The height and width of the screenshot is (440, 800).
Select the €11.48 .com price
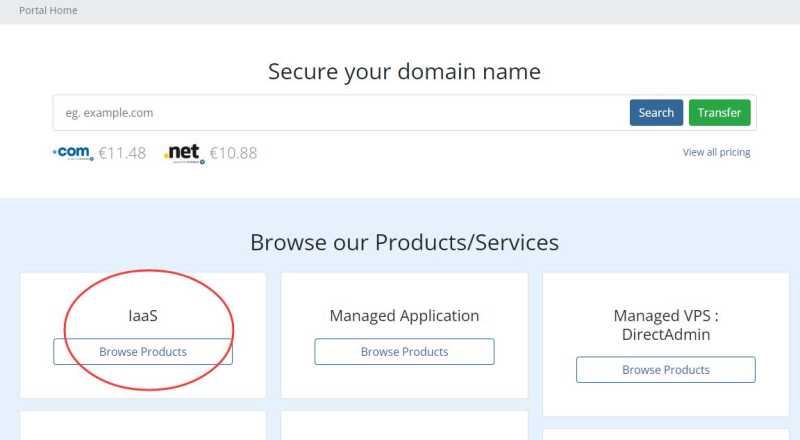[122, 153]
